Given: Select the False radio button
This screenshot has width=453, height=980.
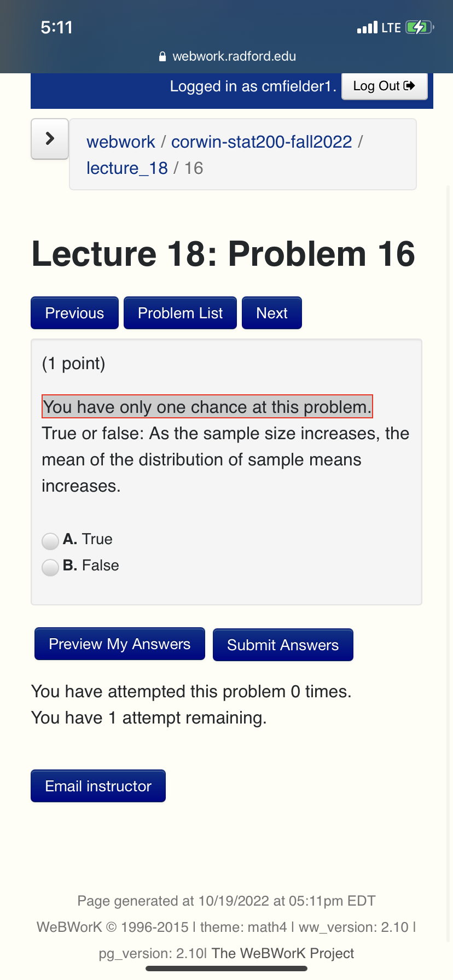Looking at the screenshot, I should point(50,568).
